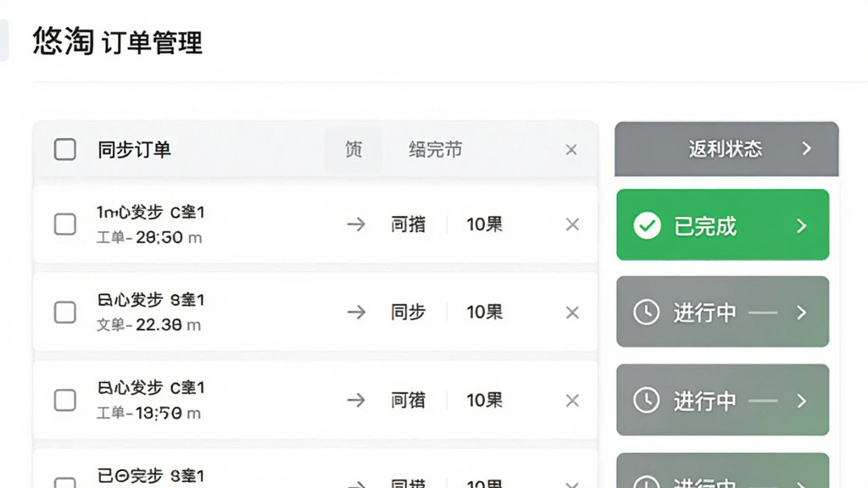Check the box for row 文单-22.38 m
Viewport: 868px width, 488px height.
tap(64, 312)
